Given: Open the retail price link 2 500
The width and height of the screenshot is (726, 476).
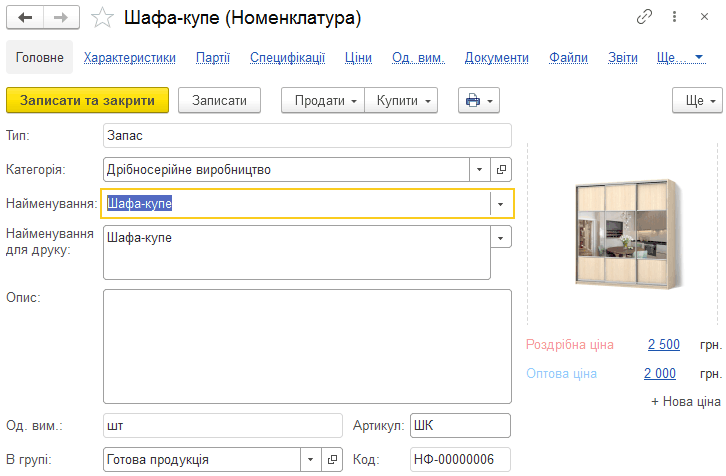Looking at the screenshot, I should point(663,344).
